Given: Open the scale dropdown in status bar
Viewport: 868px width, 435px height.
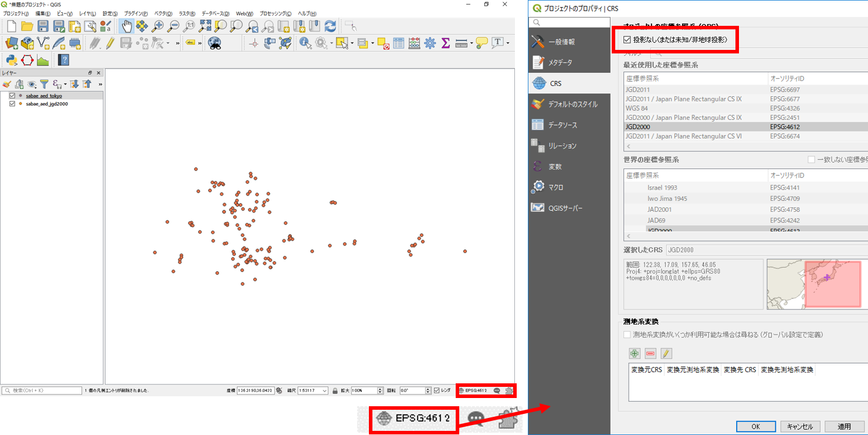Looking at the screenshot, I should [324, 390].
